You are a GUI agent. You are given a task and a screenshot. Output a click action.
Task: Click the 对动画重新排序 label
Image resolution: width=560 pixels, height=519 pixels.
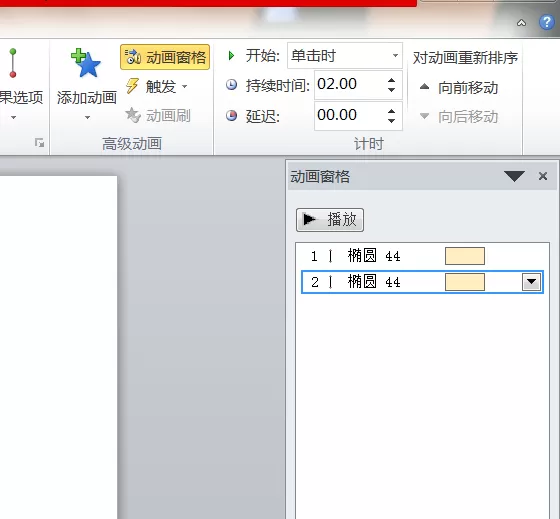click(465, 58)
